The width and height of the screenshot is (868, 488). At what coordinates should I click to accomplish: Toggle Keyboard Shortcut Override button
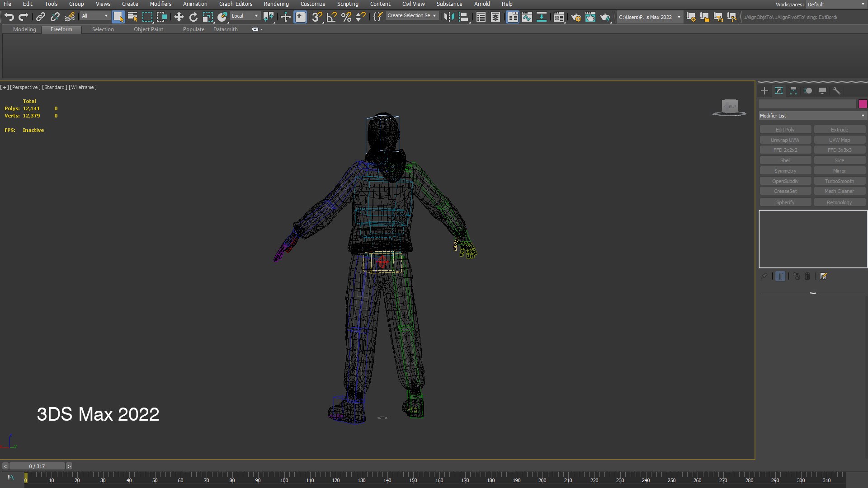pyautogui.click(x=300, y=17)
